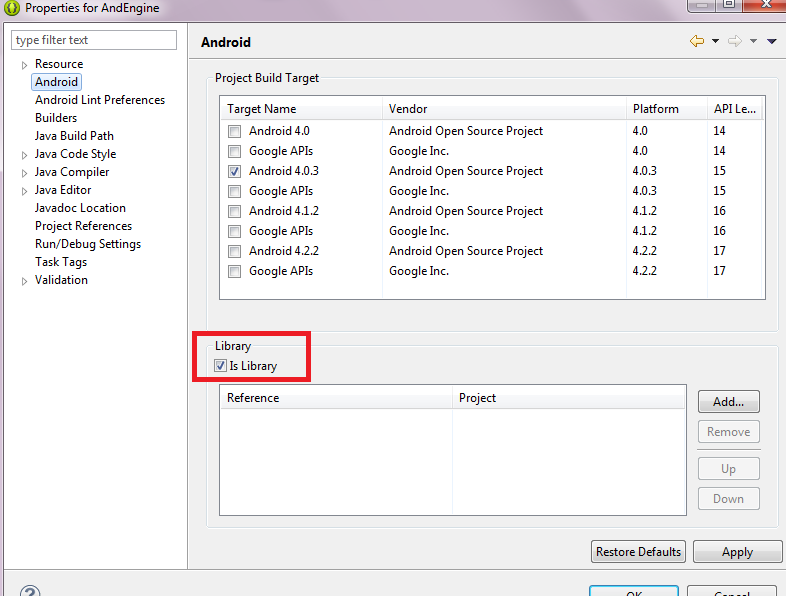Uncheck the Android 4.0.3 target checkbox
The width and height of the screenshot is (786, 596).
click(x=234, y=171)
